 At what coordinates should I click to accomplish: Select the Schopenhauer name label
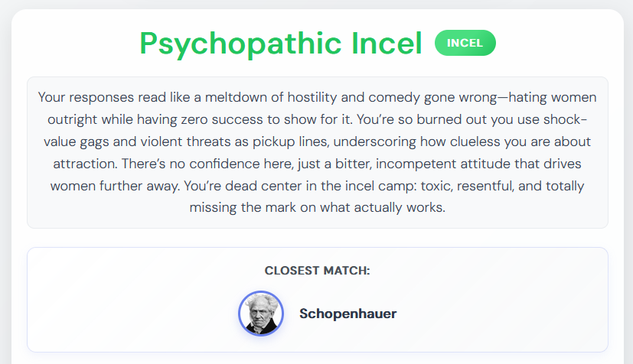348,314
